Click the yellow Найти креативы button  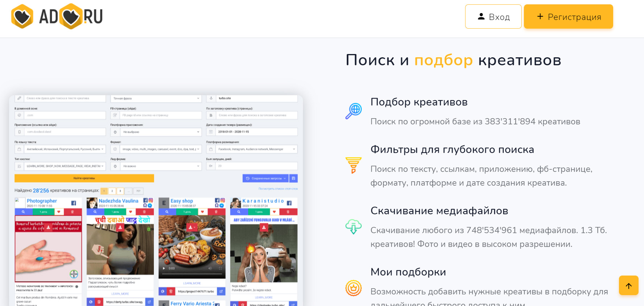pyautogui.click(x=84, y=178)
